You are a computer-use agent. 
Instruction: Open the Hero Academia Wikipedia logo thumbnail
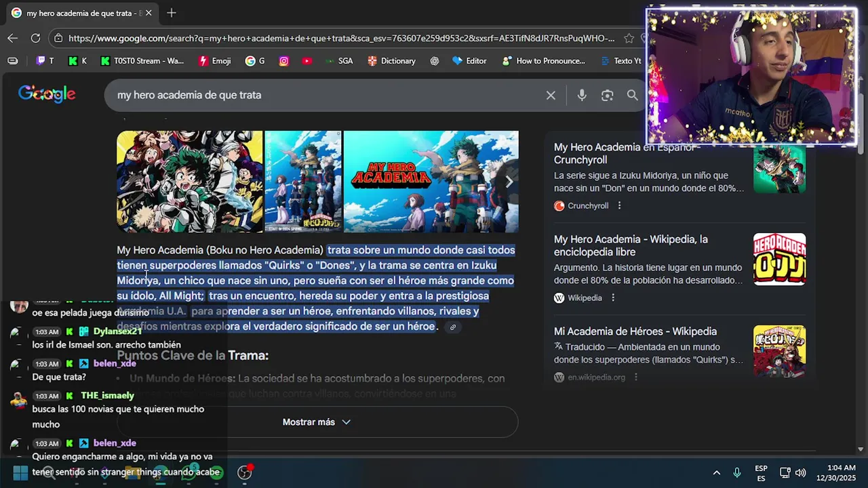780,259
